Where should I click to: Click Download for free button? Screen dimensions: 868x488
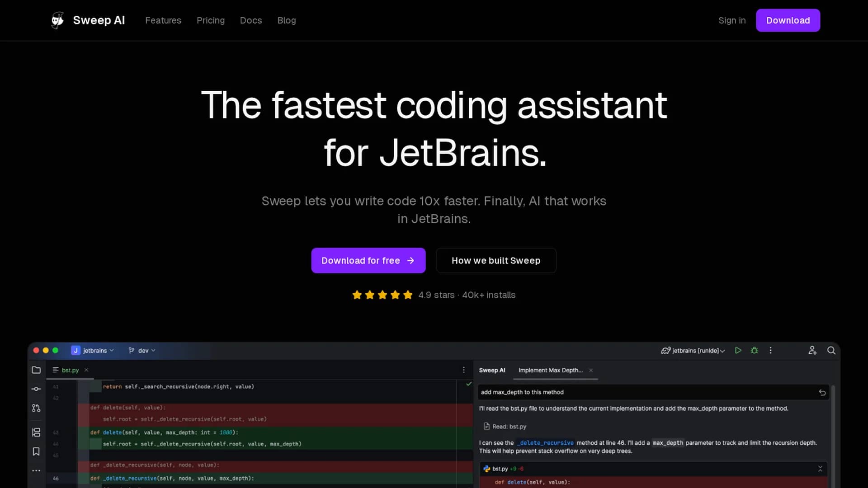368,260
